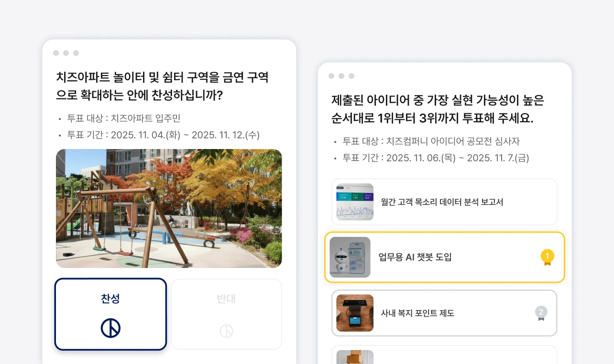This screenshot has width=614, height=364.
Task: Click third window dot on the 치즈아파트 card
Action: 76,53
